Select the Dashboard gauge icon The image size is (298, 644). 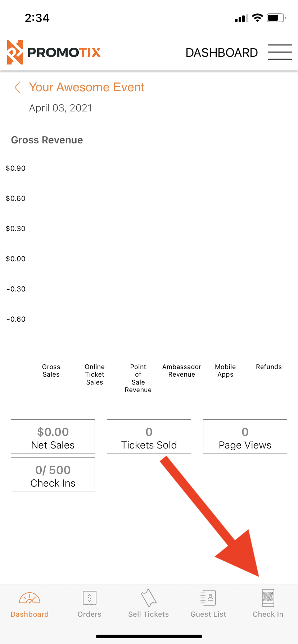tap(30, 598)
